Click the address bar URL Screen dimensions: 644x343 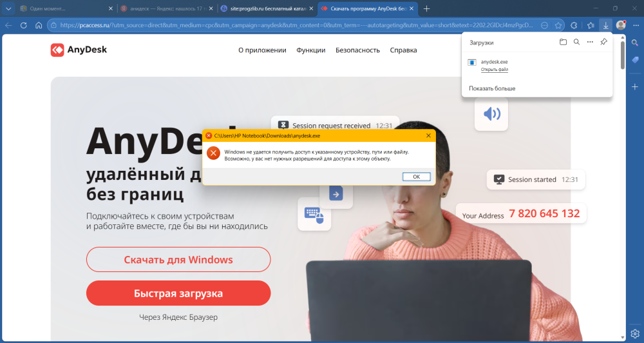[296, 25]
